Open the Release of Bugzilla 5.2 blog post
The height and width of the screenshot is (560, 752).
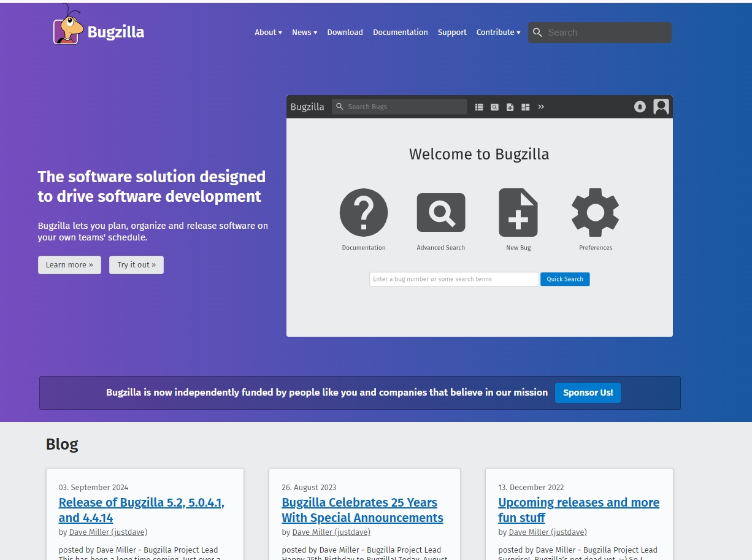pyautogui.click(x=142, y=510)
